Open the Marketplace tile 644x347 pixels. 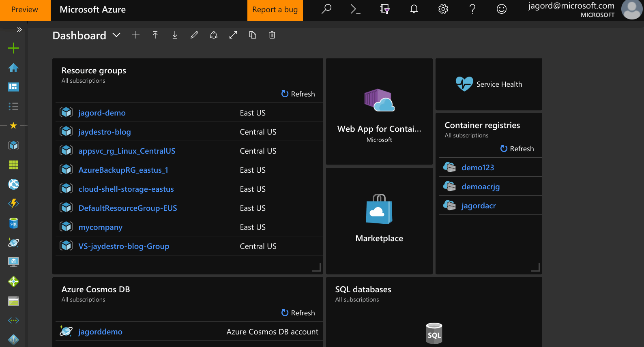[379, 221]
